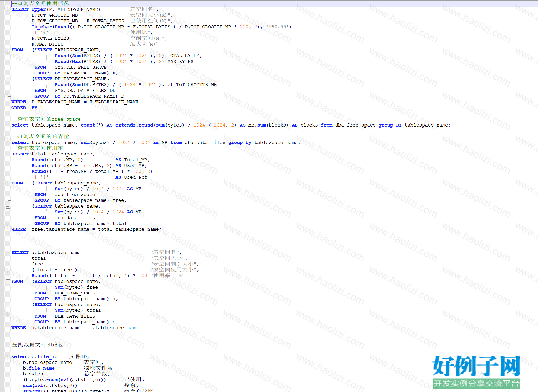Click 'GROUP BY DD.TABLESPACE_NAME) D' line
Screen dimensions: 538x392
[79, 96]
